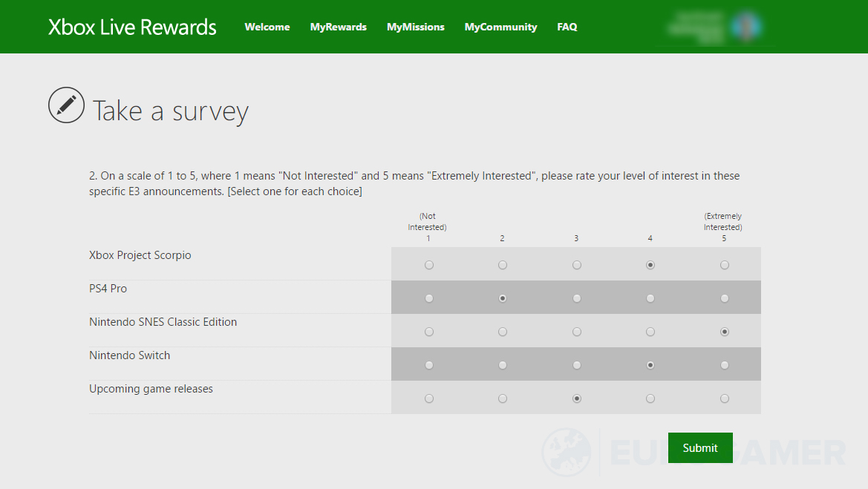Set Upcoming game releases to 4
The image size is (868, 489).
(x=650, y=398)
